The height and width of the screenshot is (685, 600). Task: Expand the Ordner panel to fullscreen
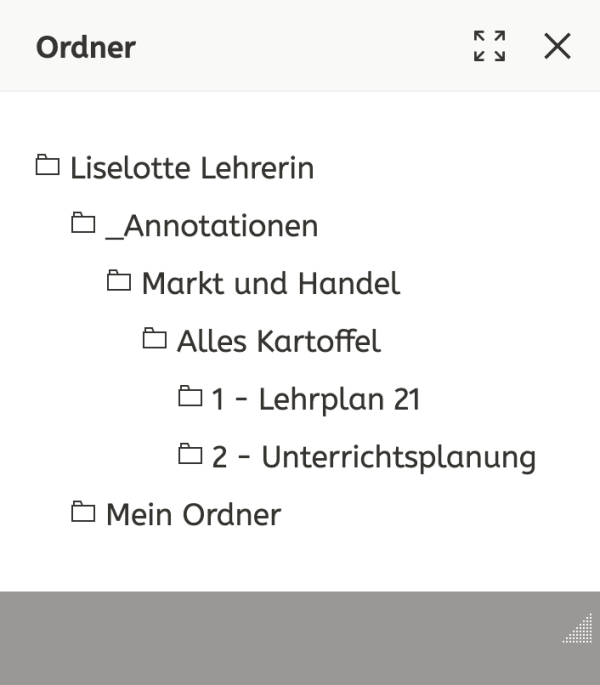(489, 46)
